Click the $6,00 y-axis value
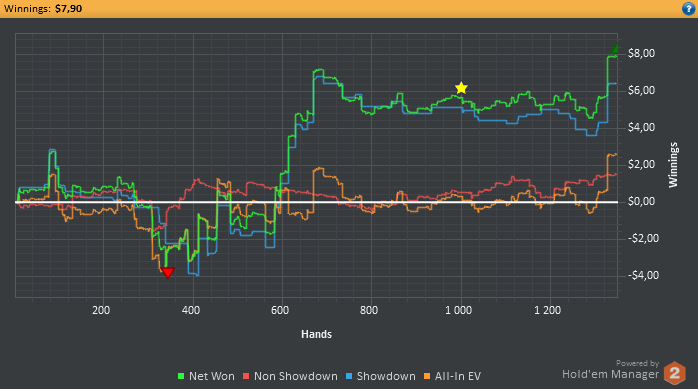698x389 pixels. click(641, 90)
